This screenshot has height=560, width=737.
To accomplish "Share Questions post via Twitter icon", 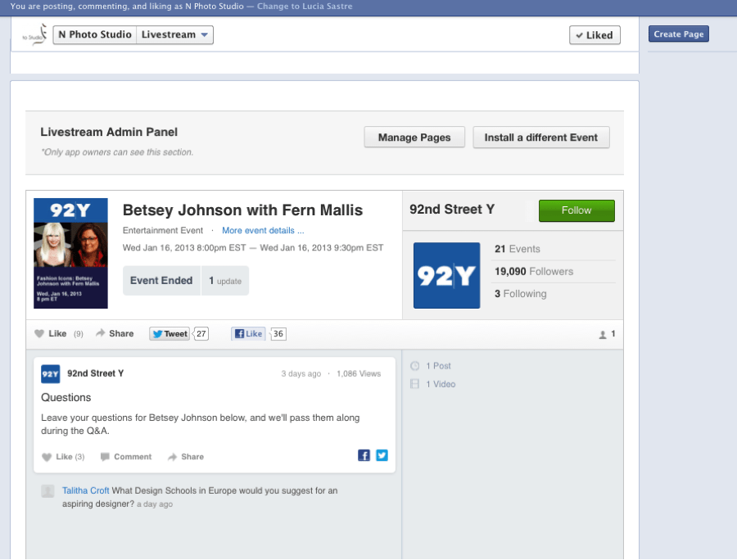I will pyautogui.click(x=382, y=455).
